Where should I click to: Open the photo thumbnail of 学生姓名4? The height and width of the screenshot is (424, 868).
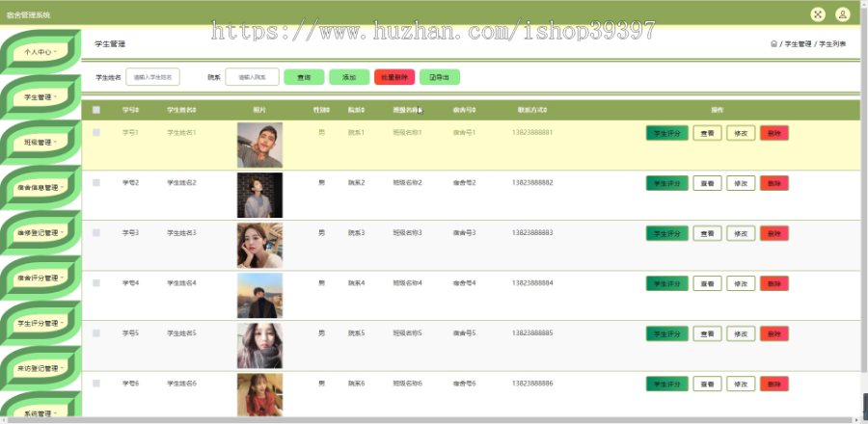259,296
